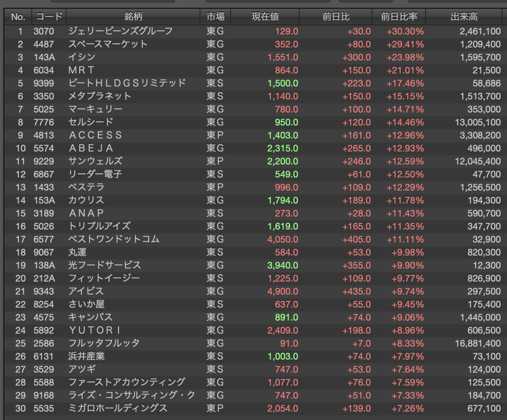507x420 pixels.
Task: Select the ミガロホールディングス stock name
Action: tap(118, 408)
